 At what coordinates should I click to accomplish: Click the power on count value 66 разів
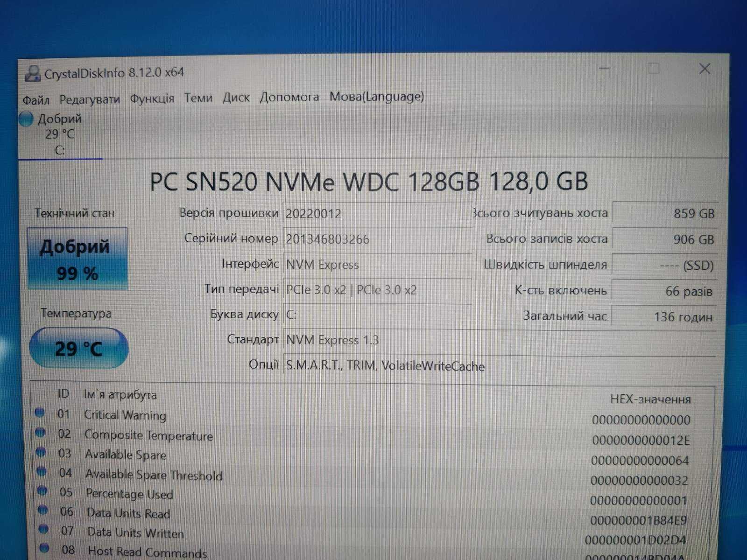664,291
